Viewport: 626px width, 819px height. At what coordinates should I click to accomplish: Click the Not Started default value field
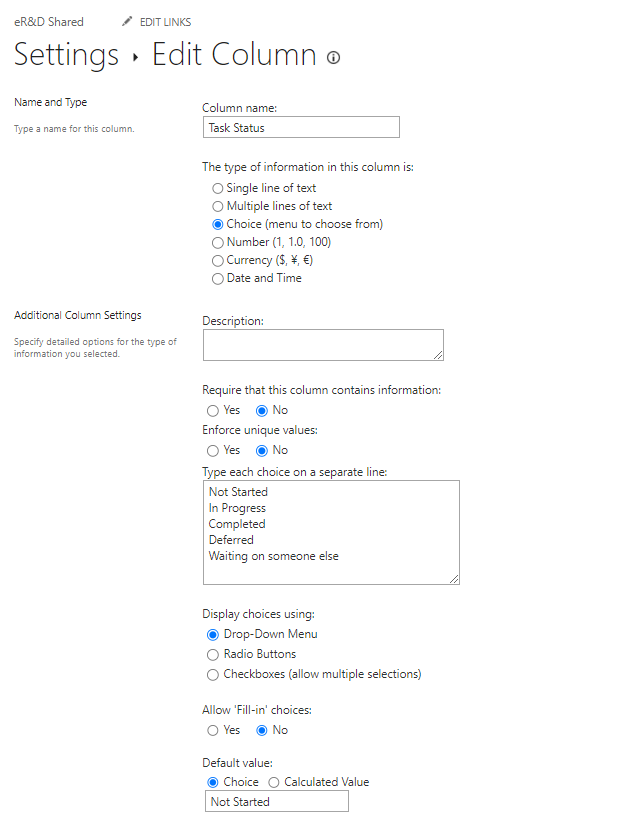276,801
